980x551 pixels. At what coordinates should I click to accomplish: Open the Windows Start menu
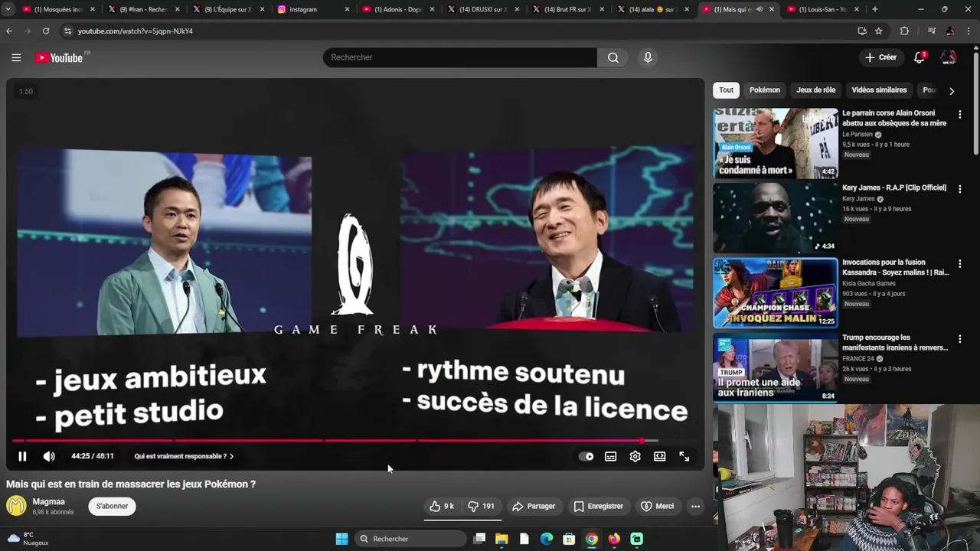pyautogui.click(x=341, y=539)
